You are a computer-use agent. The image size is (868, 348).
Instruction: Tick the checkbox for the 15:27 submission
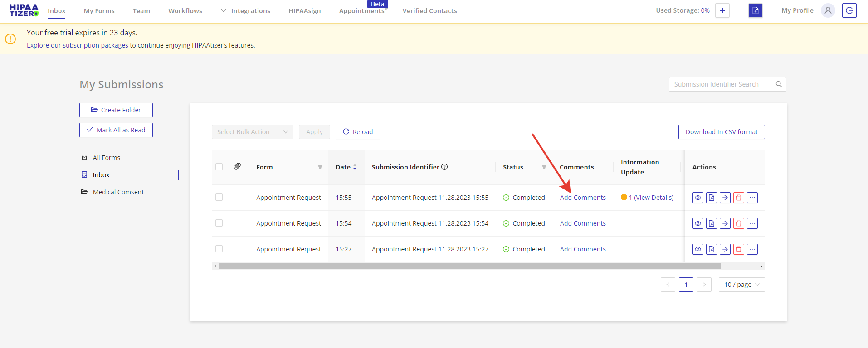point(219,249)
